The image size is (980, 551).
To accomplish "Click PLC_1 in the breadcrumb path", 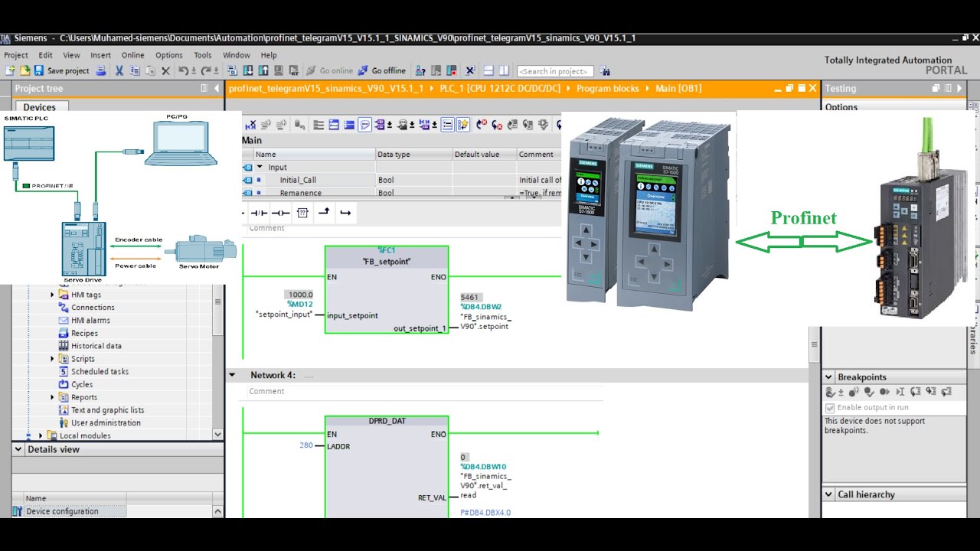I will (x=500, y=88).
